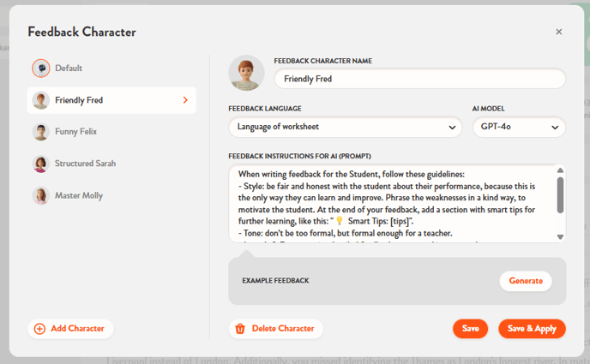
Task: Click the orange chevron next to Friendly Fred
Action: 185,100
